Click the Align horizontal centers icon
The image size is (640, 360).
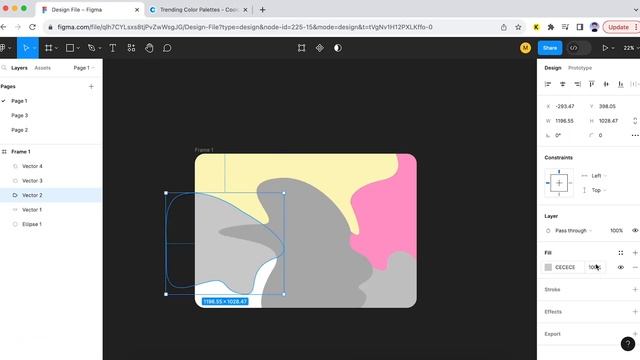click(562, 84)
